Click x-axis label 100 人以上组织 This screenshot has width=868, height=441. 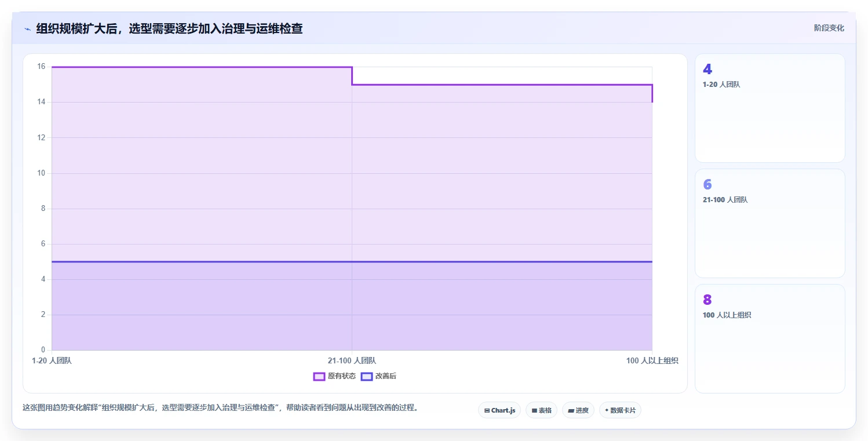click(x=652, y=360)
